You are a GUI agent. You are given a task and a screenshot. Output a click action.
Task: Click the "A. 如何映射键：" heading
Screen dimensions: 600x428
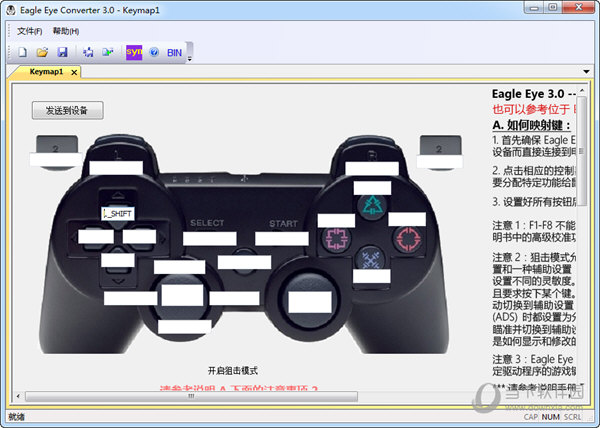[532, 125]
